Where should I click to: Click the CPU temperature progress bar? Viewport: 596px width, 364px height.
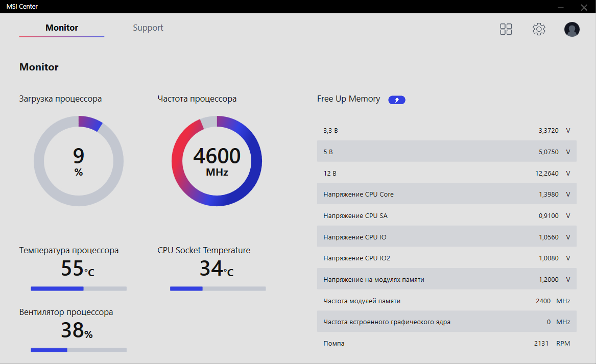click(79, 289)
